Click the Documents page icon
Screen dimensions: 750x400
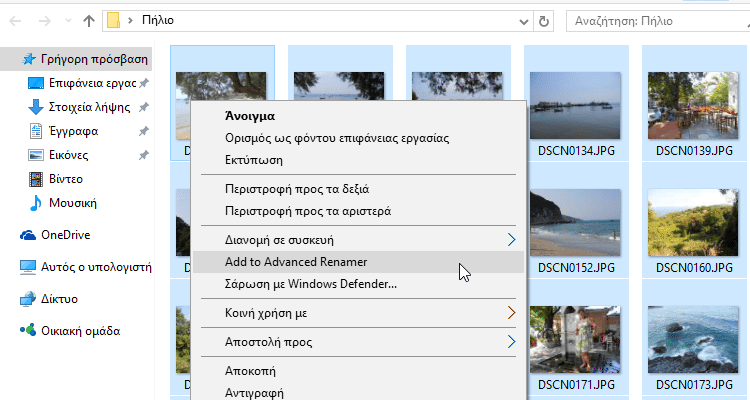pyautogui.click(x=36, y=131)
